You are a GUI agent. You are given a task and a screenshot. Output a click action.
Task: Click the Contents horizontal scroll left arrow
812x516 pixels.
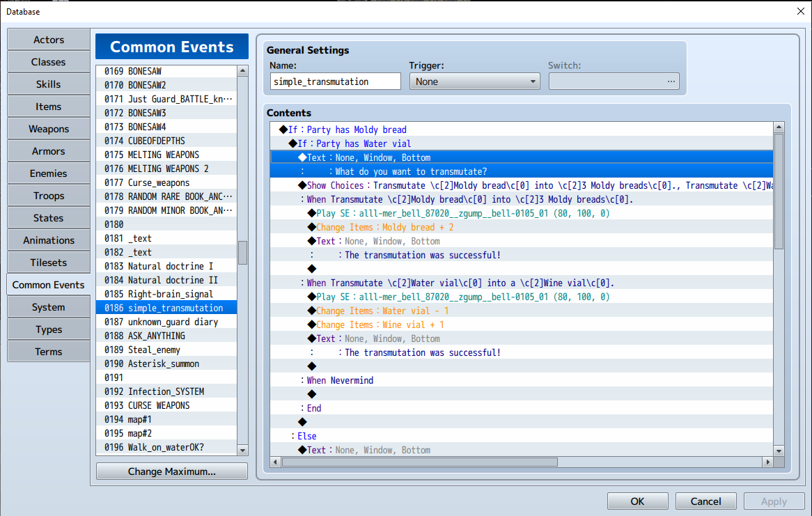pos(276,462)
